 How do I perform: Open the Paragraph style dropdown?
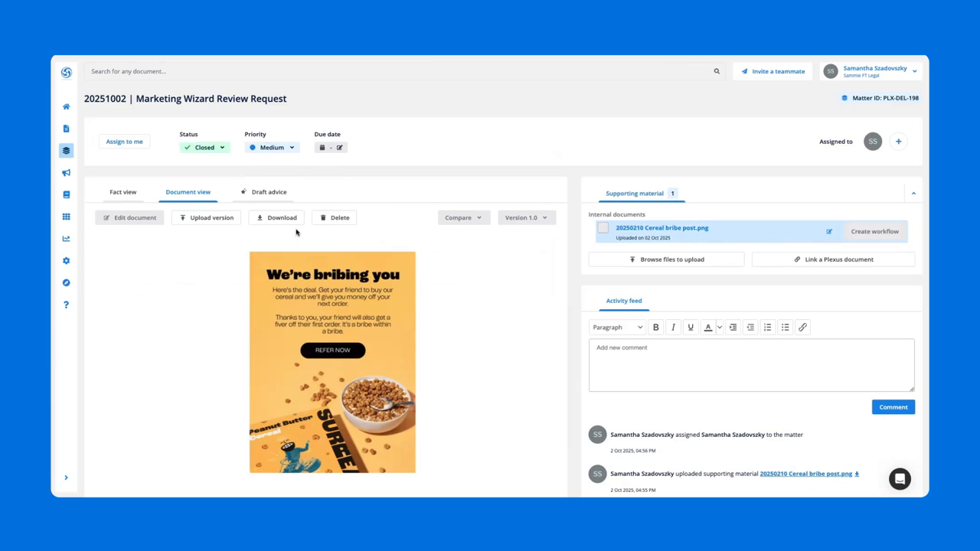point(618,328)
